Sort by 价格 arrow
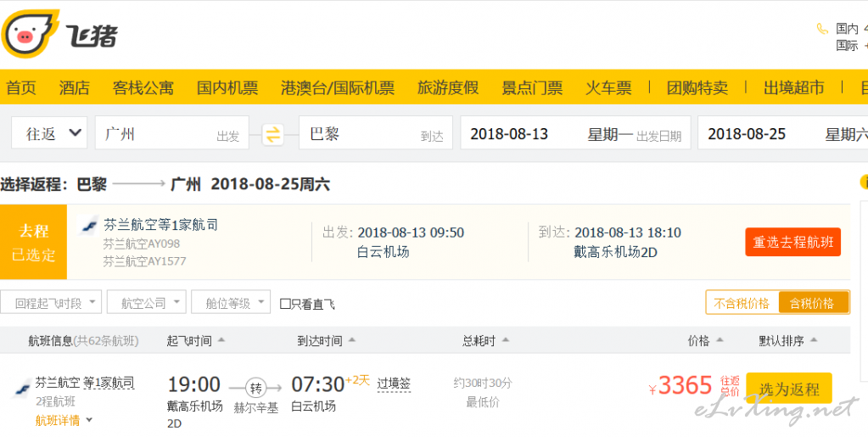 [x=719, y=340]
